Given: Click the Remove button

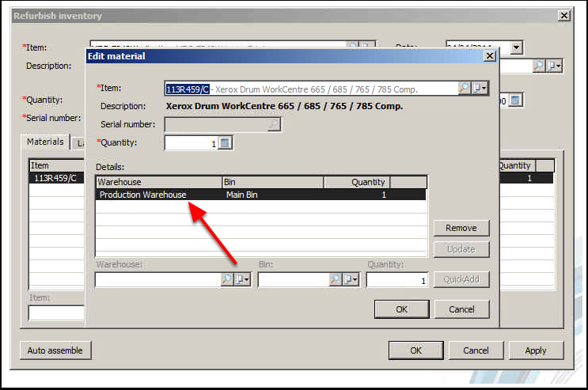Looking at the screenshot, I should (x=461, y=228).
